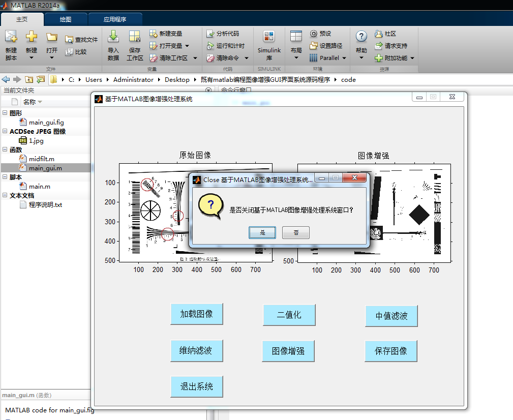Click Find Files (查找文件) in the toolstrip
The image size is (513, 420).
click(x=81, y=40)
